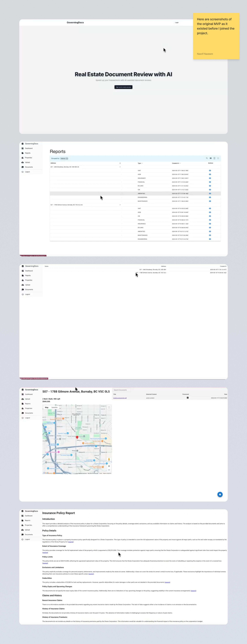Click the eye icon for the top UNIT report
This screenshot has width=247, height=644.
coord(210,171)
